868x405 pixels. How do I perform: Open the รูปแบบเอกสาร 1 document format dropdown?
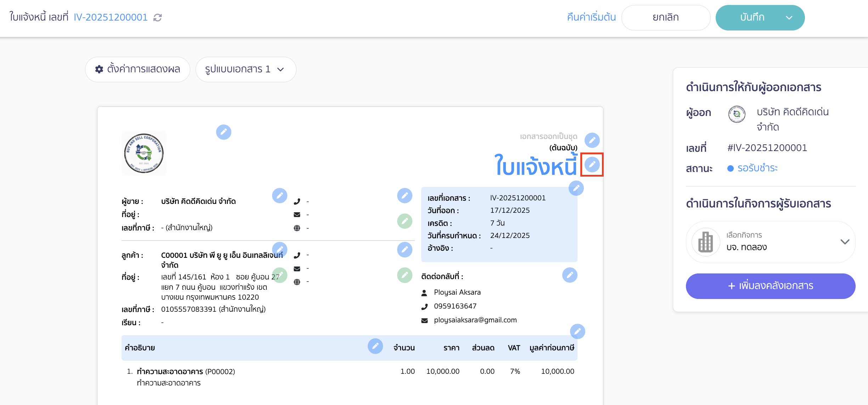pyautogui.click(x=246, y=69)
